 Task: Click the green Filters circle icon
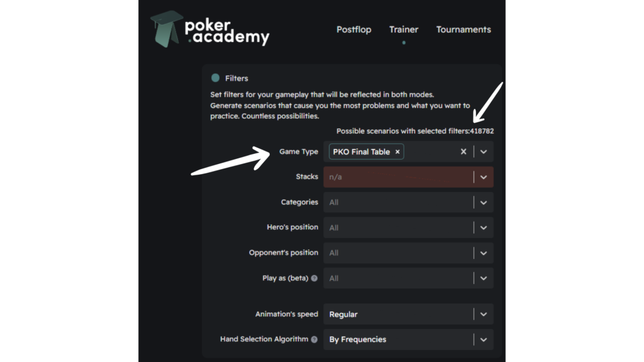point(215,78)
